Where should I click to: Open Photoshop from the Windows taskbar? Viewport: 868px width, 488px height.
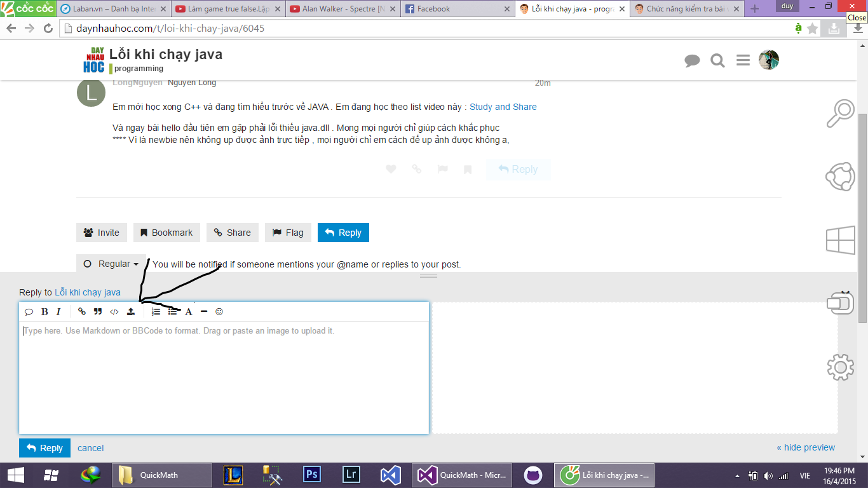click(x=311, y=475)
